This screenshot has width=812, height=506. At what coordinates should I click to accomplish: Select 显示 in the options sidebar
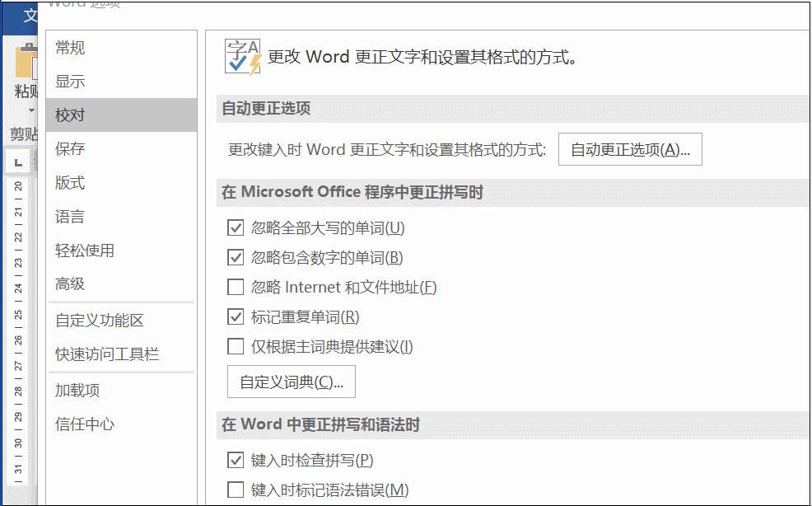coord(70,82)
